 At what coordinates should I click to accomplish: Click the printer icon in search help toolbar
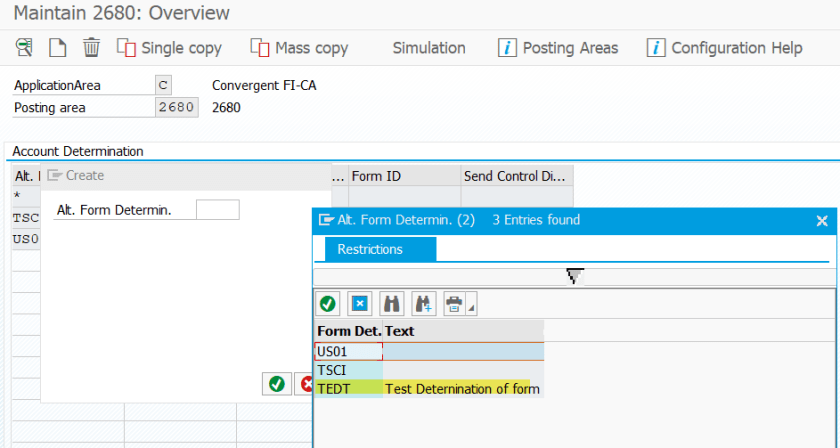point(455,302)
